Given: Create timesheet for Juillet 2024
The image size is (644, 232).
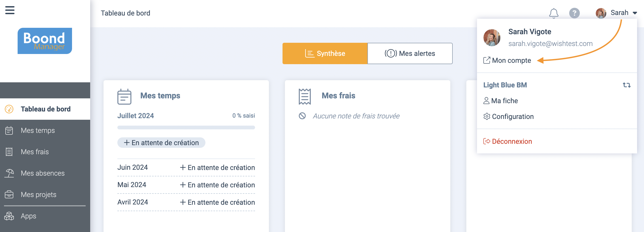Looking at the screenshot, I should coord(161,143).
